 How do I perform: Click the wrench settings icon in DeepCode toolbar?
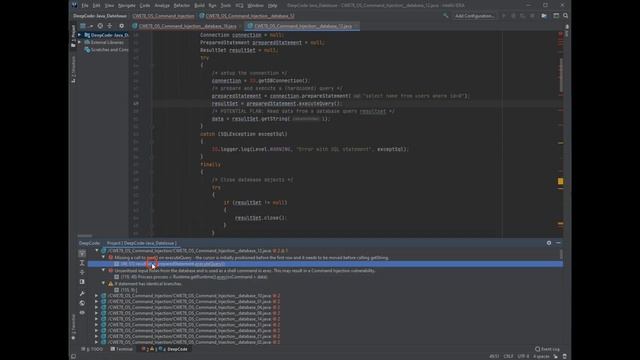click(82, 293)
